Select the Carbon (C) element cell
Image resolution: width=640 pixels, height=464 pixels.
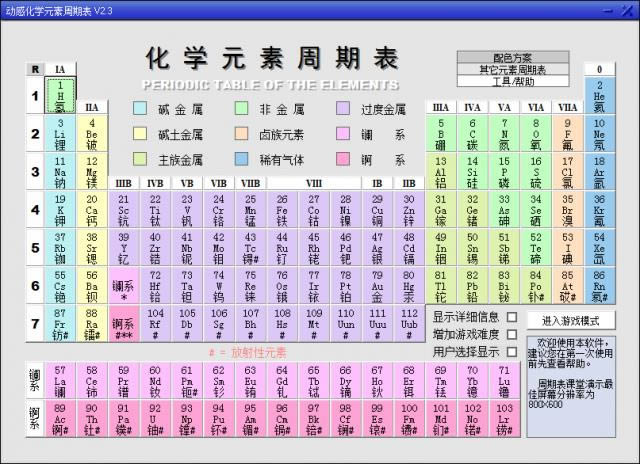(472, 135)
